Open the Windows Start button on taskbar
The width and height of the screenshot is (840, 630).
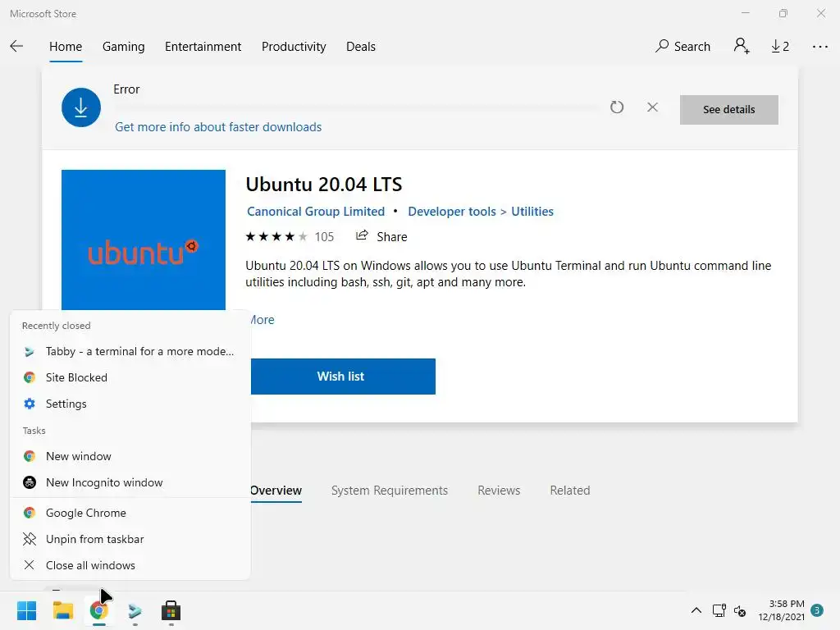click(26, 610)
